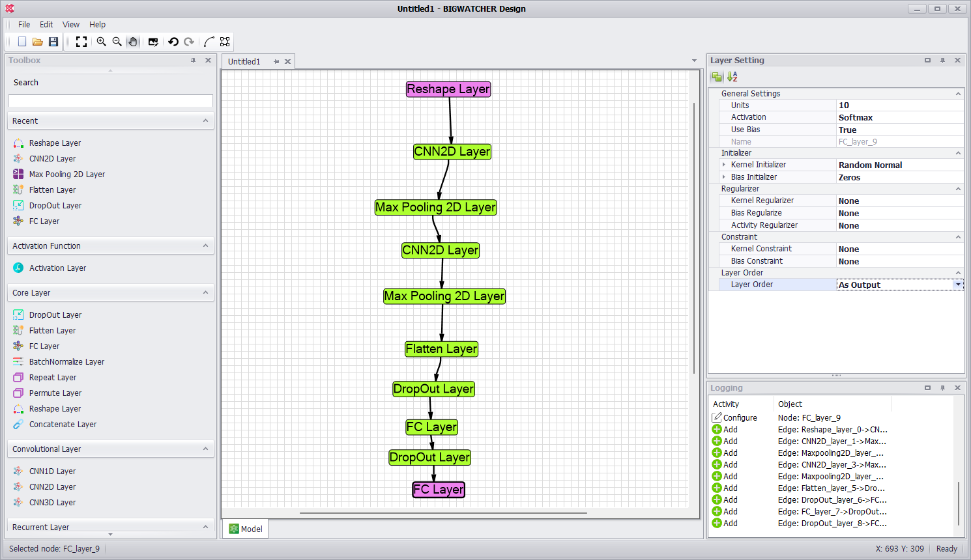Click the Toolbox search input field
Screen dimensions: 971x560
(111, 101)
